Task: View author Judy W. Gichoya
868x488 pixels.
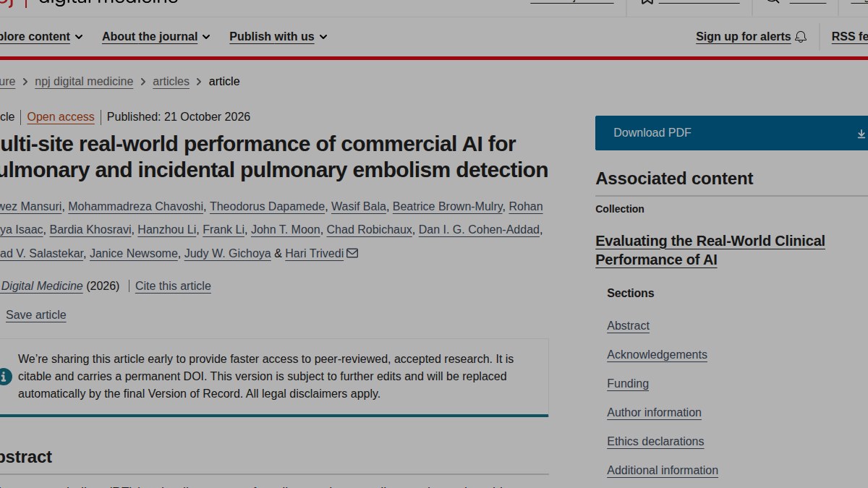Action: pyautogui.click(x=228, y=253)
